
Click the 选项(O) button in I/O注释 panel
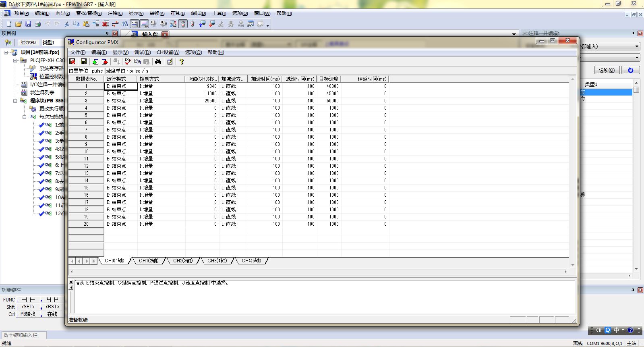point(606,70)
